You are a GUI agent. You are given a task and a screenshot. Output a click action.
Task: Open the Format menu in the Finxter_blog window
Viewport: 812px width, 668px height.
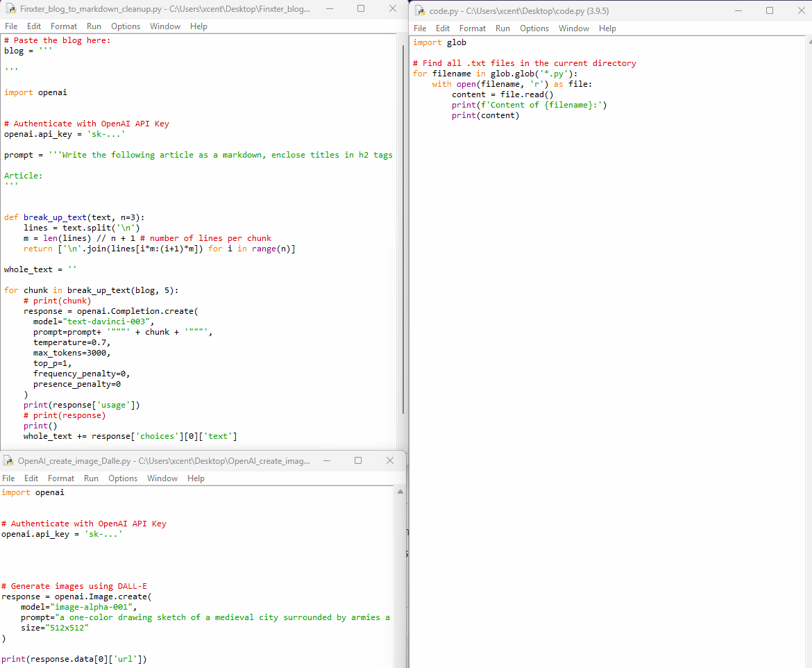pyautogui.click(x=63, y=26)
